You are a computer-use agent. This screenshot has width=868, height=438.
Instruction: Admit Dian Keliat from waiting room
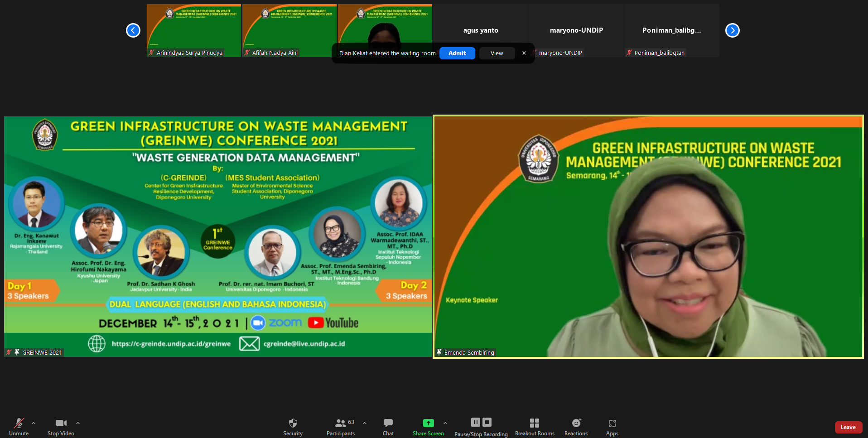click(x=457, y=53)
